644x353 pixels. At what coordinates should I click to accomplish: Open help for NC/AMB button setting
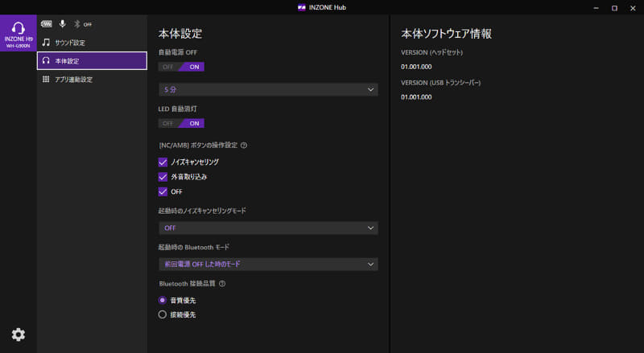pyautogui.click(x=244, y=146)
